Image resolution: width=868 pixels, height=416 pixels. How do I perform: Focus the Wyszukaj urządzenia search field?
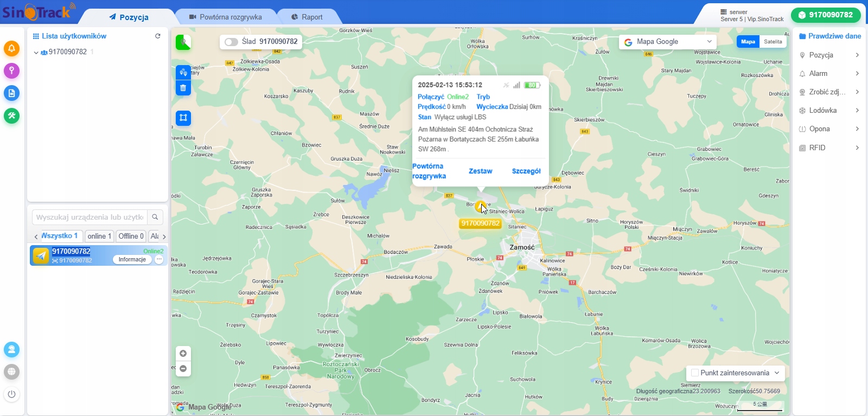click(90, 217)
